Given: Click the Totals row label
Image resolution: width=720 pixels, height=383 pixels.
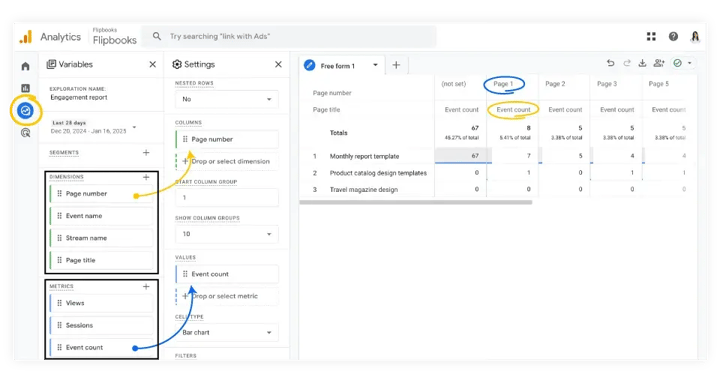Looking at the screenshot, I should [x=338, y=133].
